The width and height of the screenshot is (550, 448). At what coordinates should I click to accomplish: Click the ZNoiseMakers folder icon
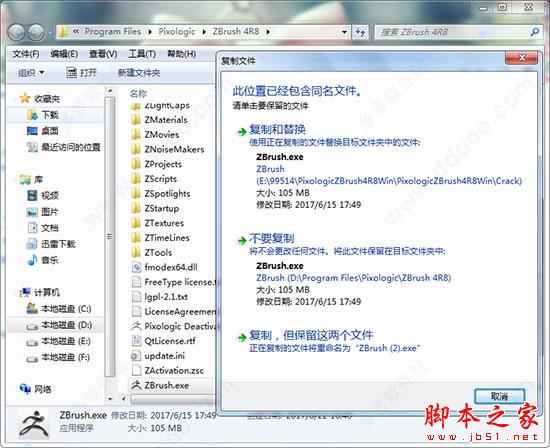[136, 149]
